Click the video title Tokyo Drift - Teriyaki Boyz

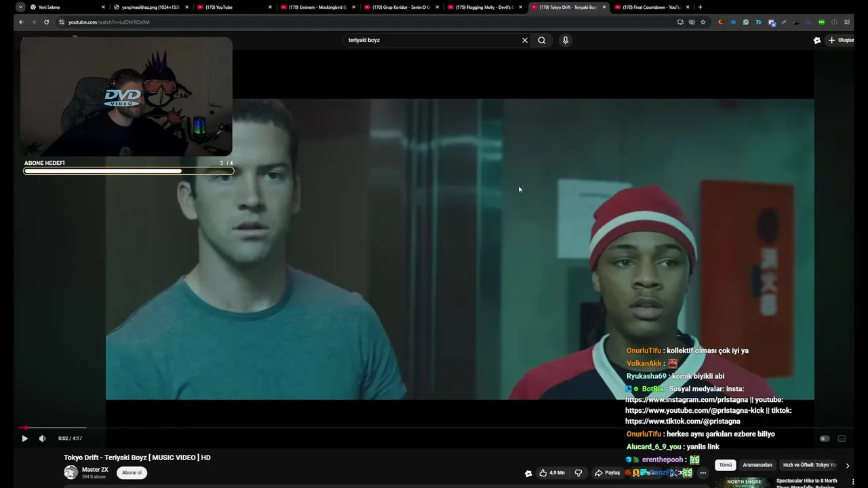pos(137,457)
